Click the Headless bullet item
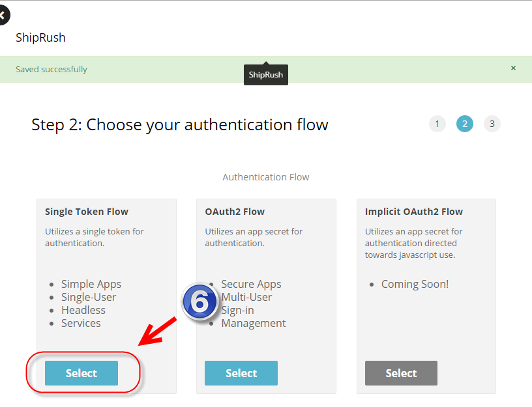The image size is (532, 407). click(83, 310)
